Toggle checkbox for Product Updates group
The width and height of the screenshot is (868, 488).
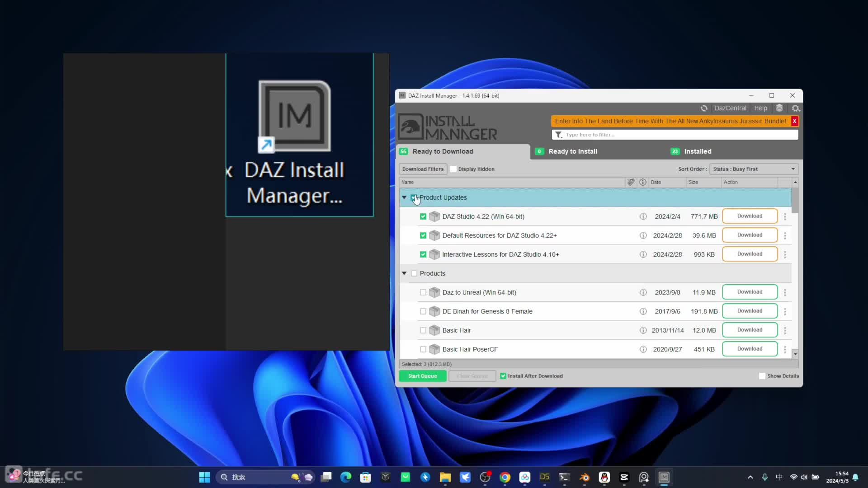click(x=414, y=197)
